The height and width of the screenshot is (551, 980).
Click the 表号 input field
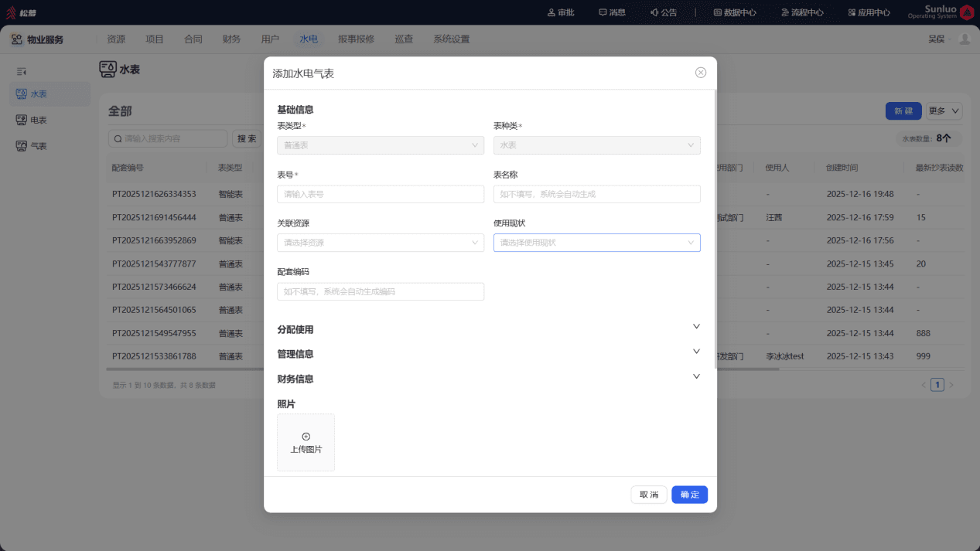pos(381,194)
